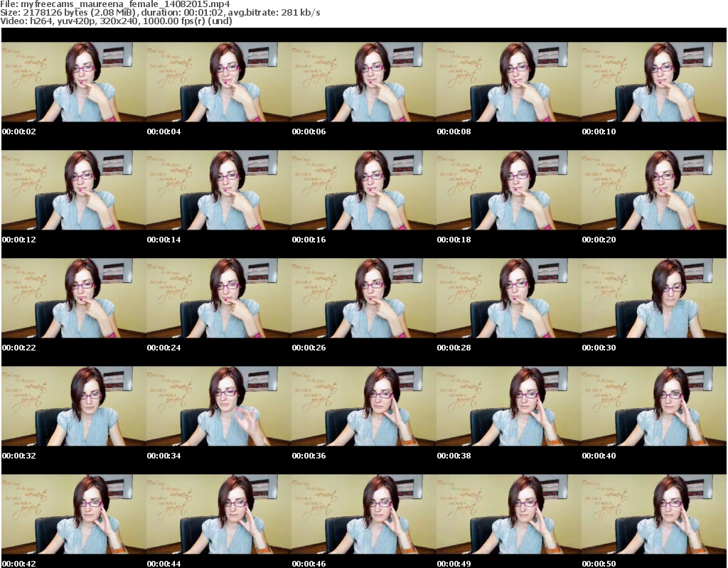The image size is (728, 568).
Task: Open the frame thumbnail above timestamp 00:00:38
Action: [x=508, y=407]
